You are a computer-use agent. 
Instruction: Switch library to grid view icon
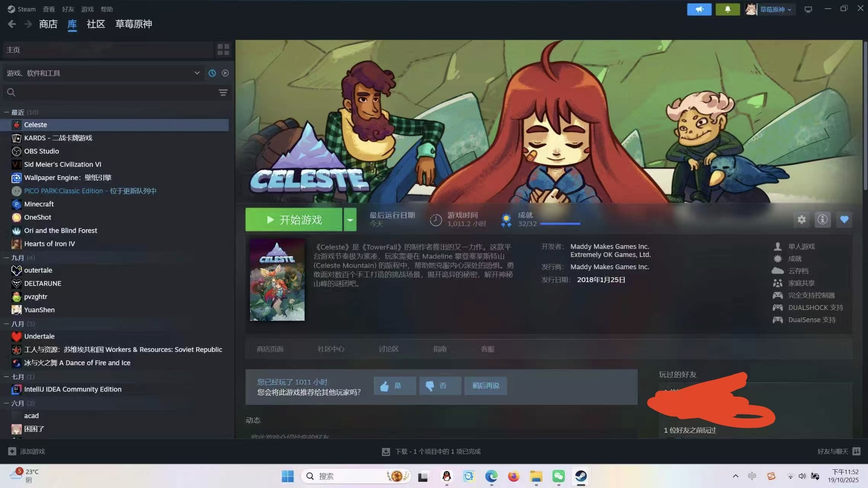[x=223, y=50]
